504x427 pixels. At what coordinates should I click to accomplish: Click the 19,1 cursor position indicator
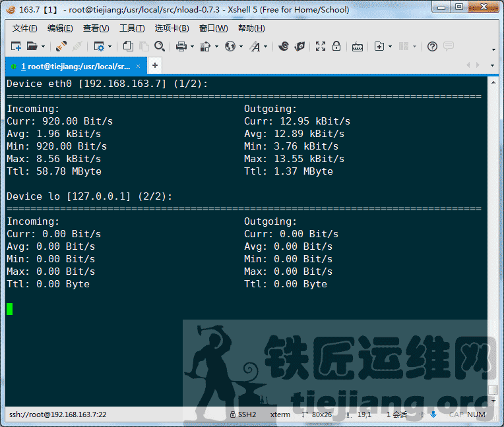(x=358, y=414)
